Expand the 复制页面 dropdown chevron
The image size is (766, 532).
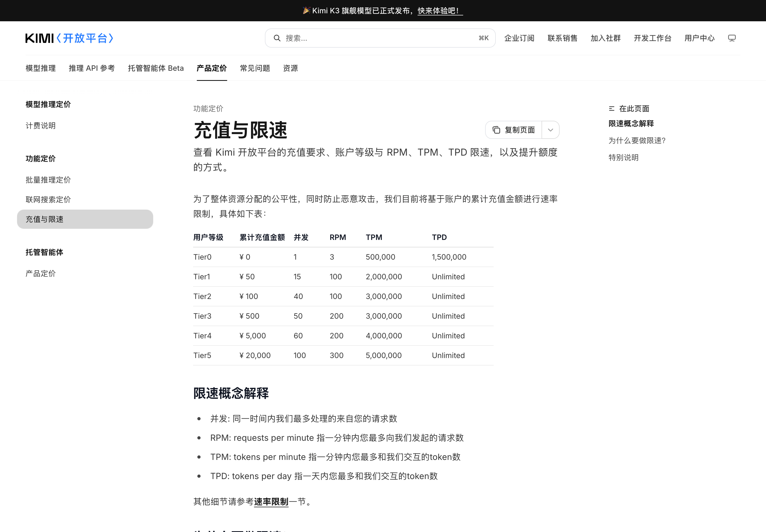pyautogui.click(x=550, y=130)
